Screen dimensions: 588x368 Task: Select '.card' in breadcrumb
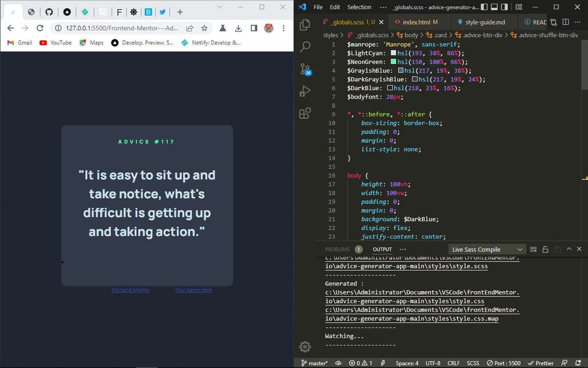(x=440, y=35)
